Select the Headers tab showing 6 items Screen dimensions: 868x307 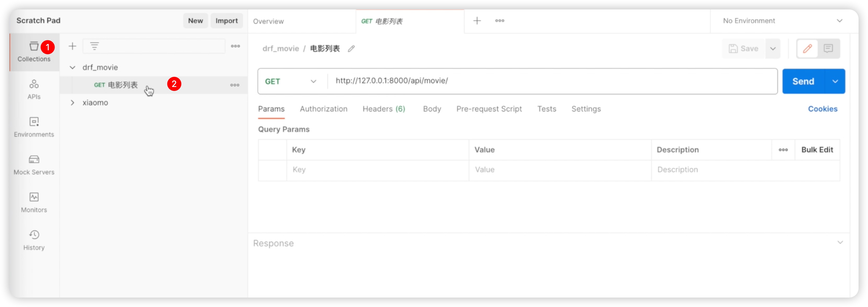[x=384, y=108]
